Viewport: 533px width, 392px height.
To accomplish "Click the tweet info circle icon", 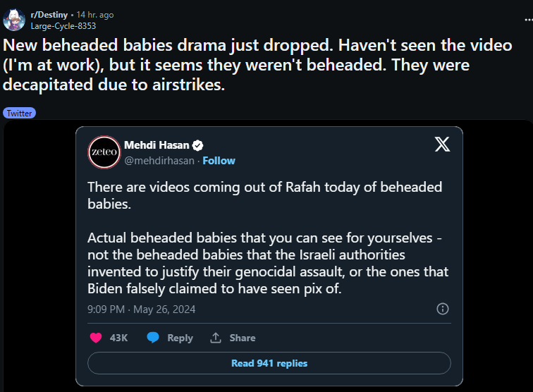I will (442, 309).
